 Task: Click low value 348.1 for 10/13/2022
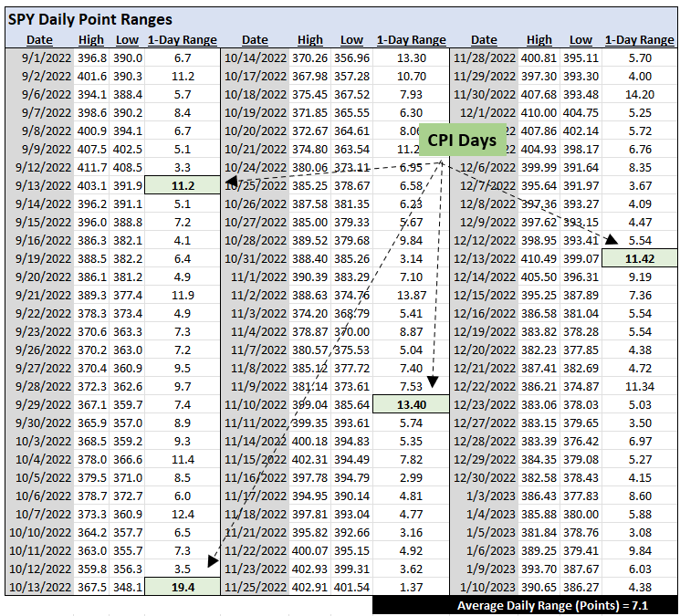[x=128, y=587]
